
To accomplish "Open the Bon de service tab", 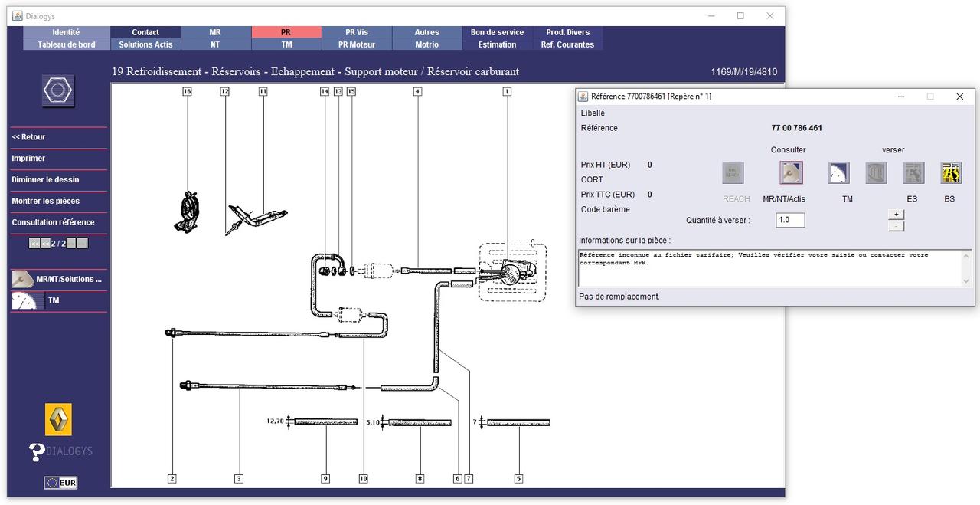I will pos(498,32).
